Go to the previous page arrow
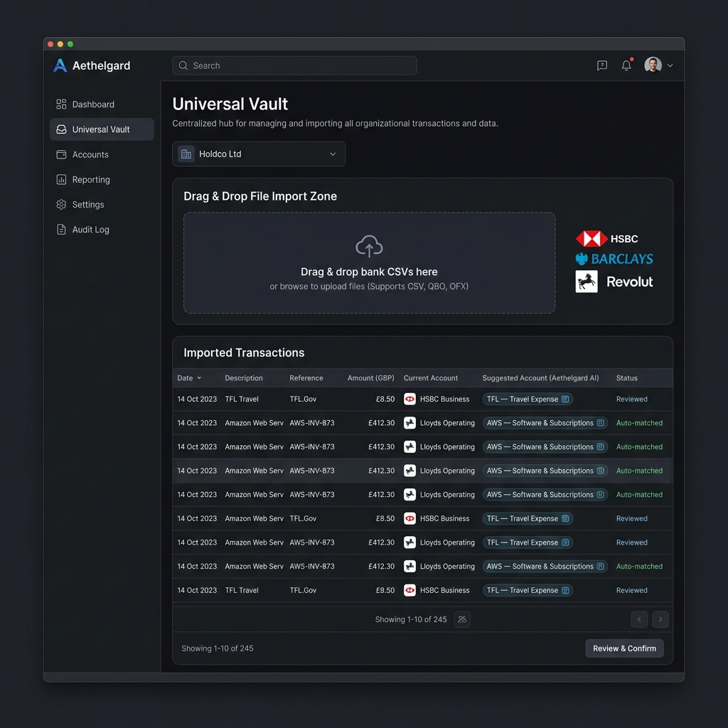This screenshot has height=728, width=728. pyautogui.click(x=639, y=619)
